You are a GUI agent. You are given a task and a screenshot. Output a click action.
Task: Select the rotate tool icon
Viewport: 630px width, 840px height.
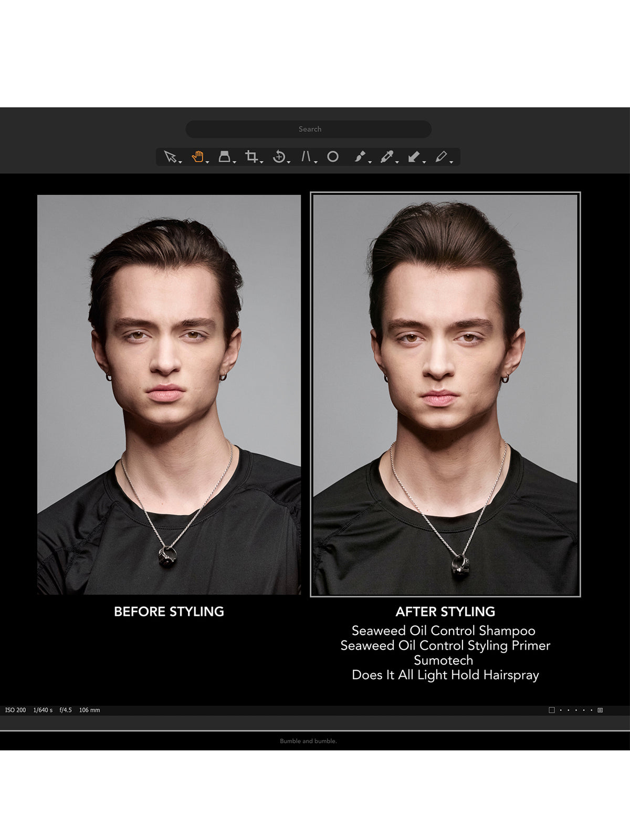[279, 156]
